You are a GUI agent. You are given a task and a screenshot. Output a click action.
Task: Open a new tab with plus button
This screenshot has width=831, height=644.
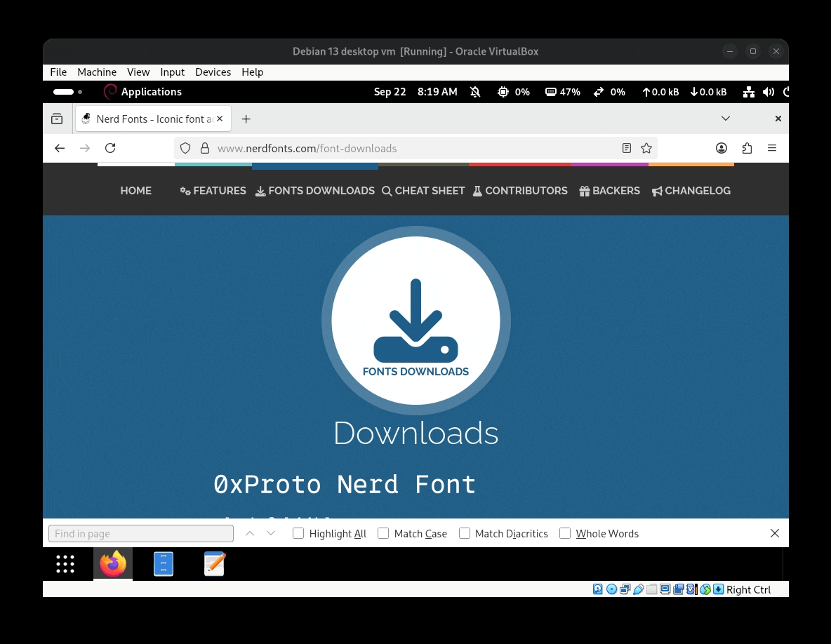click(246, 119)
